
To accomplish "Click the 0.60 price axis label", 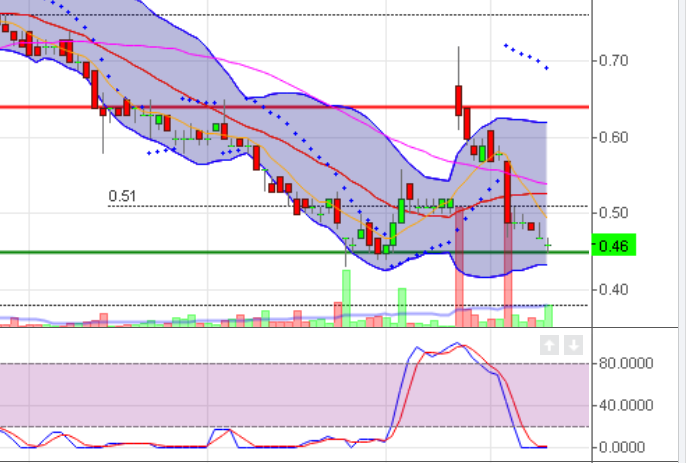I will 613,137.
